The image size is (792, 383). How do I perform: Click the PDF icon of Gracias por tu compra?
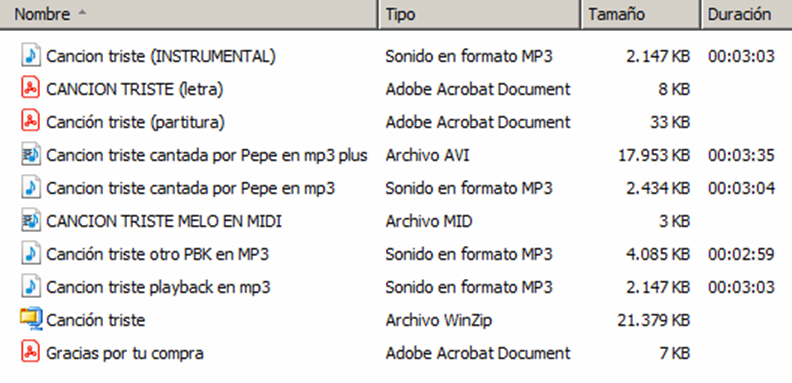[x=31, y=352]
